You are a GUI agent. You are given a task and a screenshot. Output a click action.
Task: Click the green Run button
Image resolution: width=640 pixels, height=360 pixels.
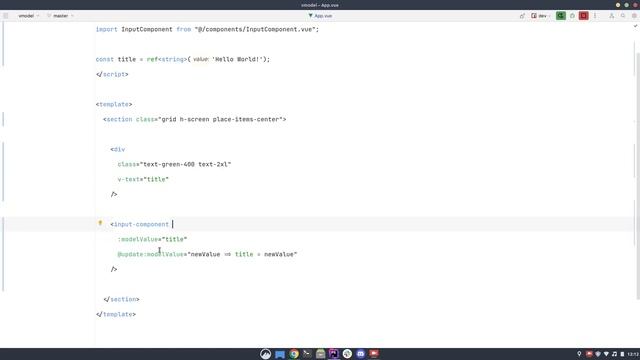pos(561,16)
